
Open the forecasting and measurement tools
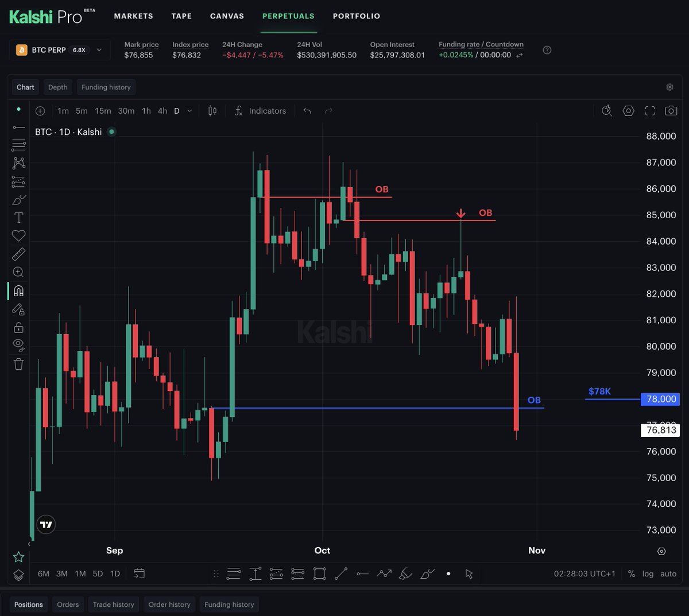point(18,181)
